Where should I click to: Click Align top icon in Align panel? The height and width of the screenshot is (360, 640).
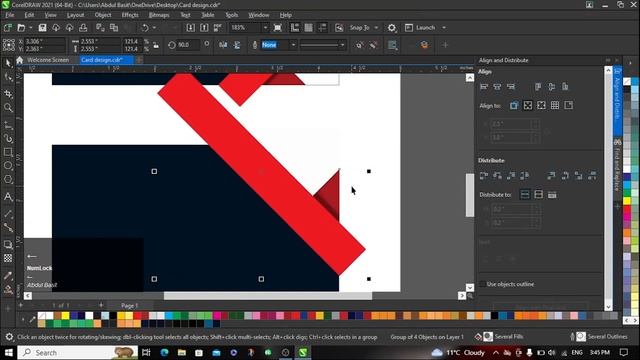pyautogui.click(x=538, y=87)
